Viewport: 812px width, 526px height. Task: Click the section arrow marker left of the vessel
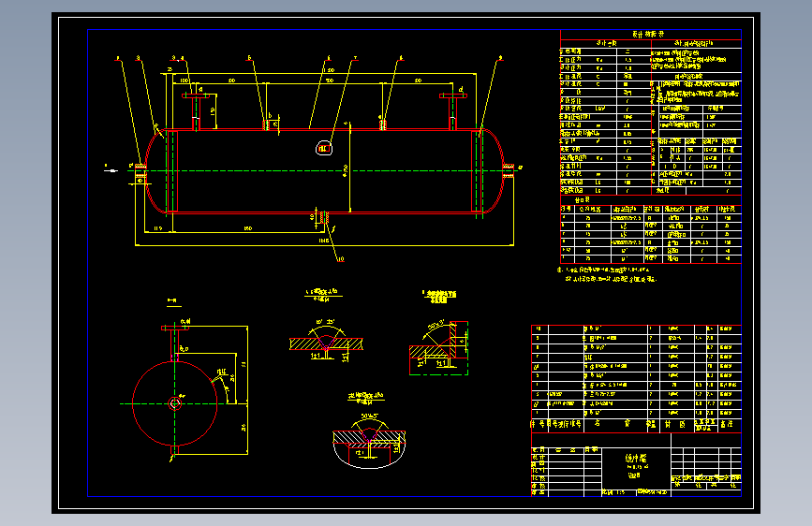(x=111, y=169)
